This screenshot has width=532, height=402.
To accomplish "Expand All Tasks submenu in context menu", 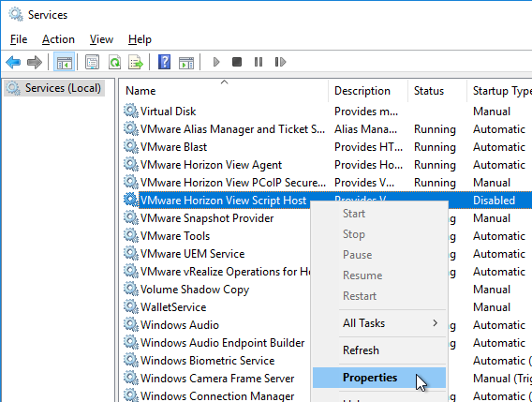I will [379, 323].
